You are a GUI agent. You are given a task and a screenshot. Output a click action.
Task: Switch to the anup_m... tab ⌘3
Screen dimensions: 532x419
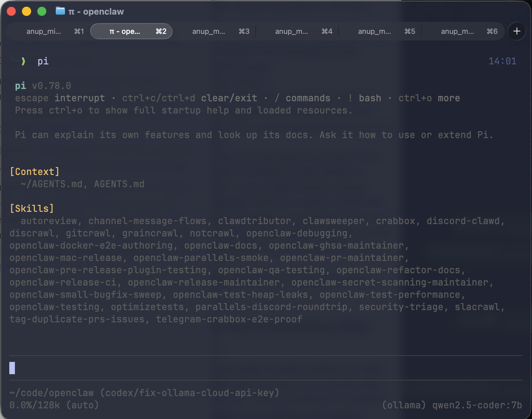click(214, 31)
